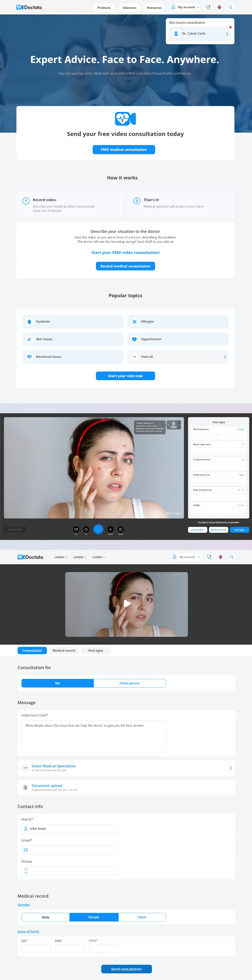Screen dimensions: 252x980
Task: Click the Send consultation button
Action: click(126, 969)
